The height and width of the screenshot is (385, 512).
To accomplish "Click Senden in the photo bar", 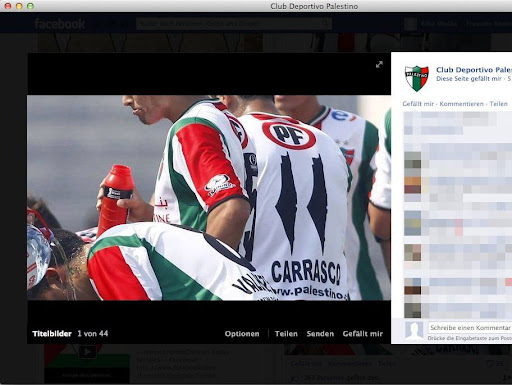I will point(320,334).
